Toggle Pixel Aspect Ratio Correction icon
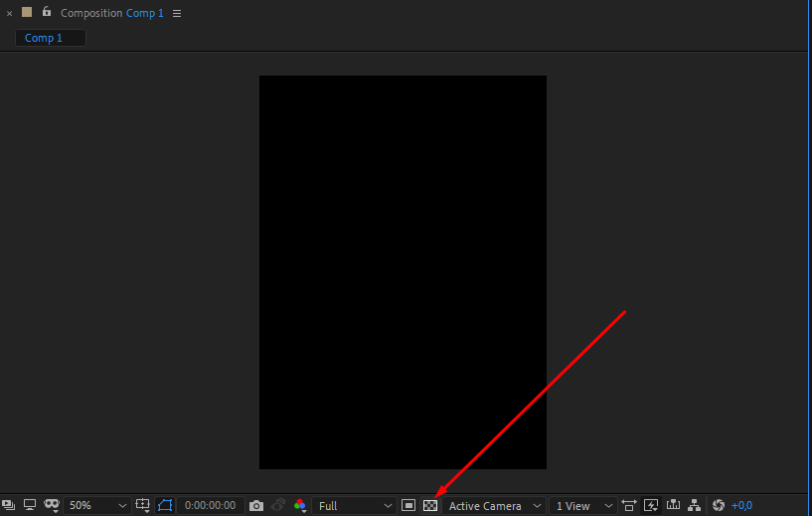The width and height of the screenshot is (812, 516). coord(629,505)
